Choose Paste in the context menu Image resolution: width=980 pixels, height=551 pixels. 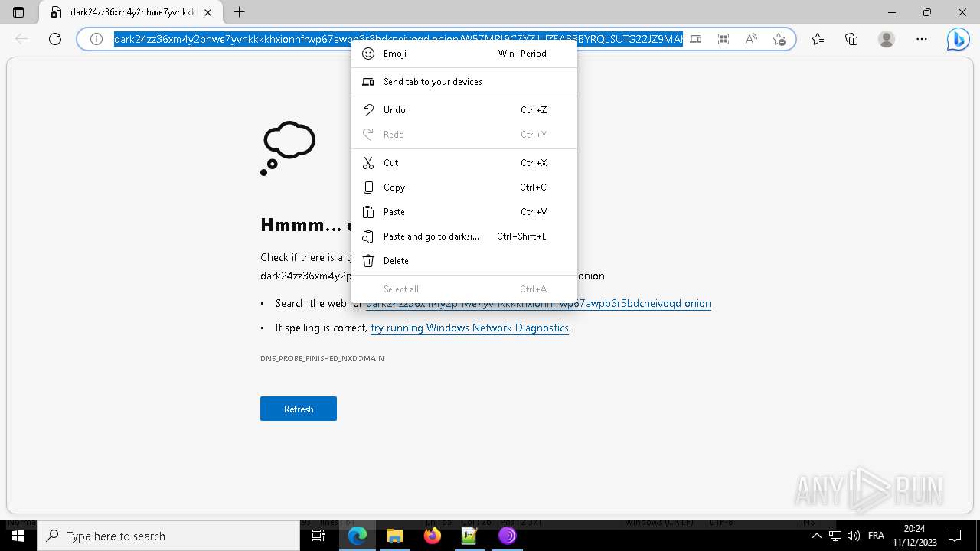(x=463, y=212)
